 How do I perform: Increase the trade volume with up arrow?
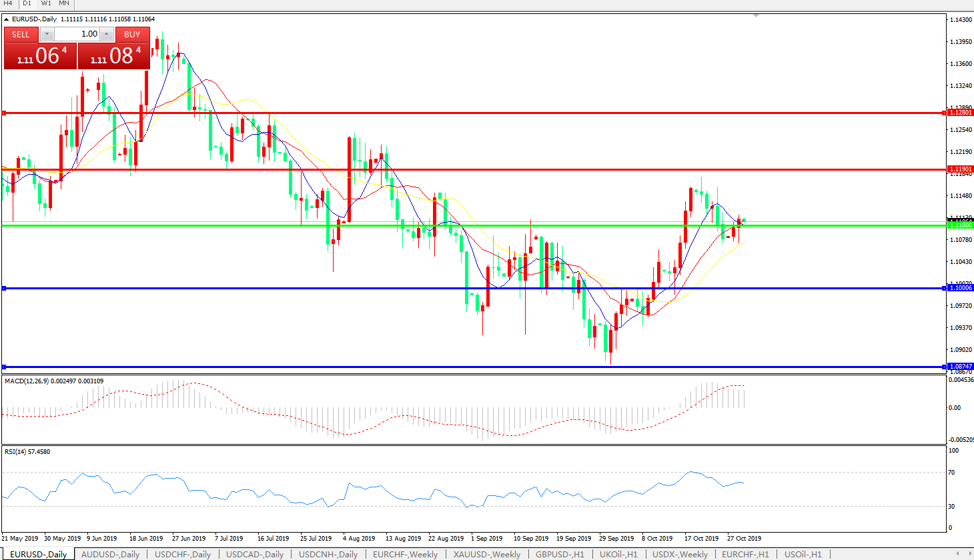(x=107, y=34)
